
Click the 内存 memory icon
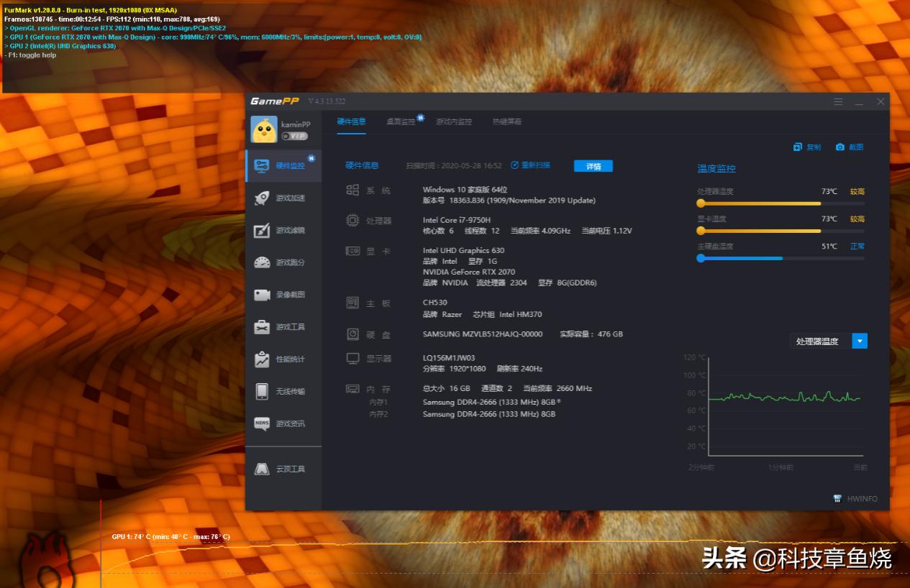(x=352, y=389)
